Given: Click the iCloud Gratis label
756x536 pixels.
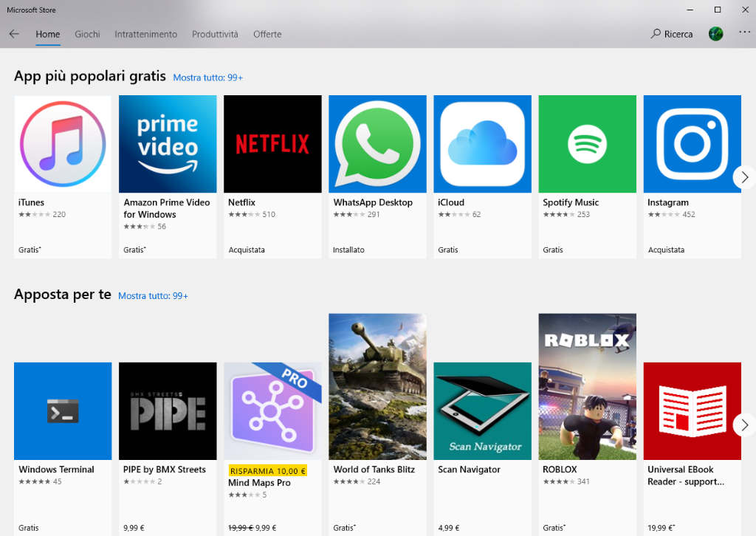Looking at the screenshot, I should pos(447,250).
